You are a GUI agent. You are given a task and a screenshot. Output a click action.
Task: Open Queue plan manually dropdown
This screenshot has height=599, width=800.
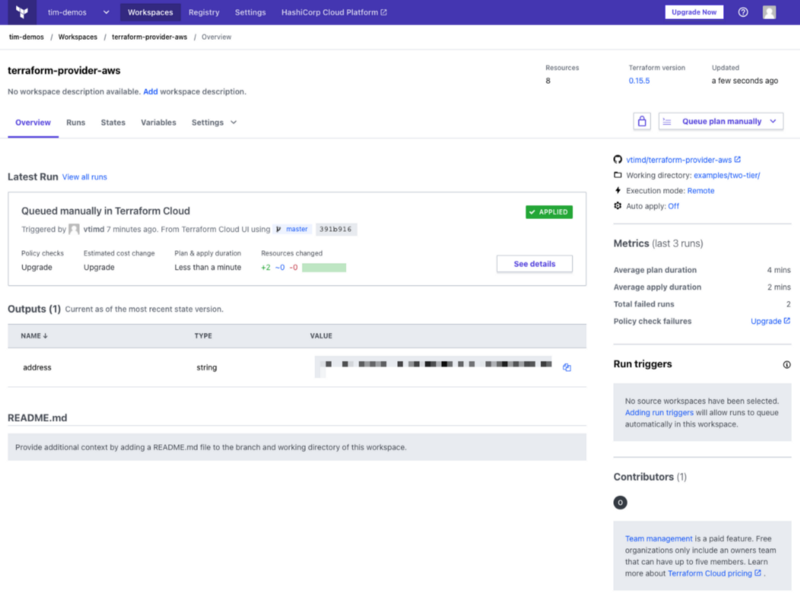720,121
